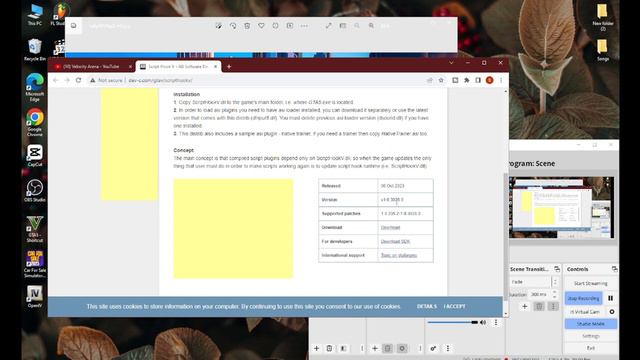Toggle the Chrome side panel icon
The image size is (640, 360).
pos(478,80)
